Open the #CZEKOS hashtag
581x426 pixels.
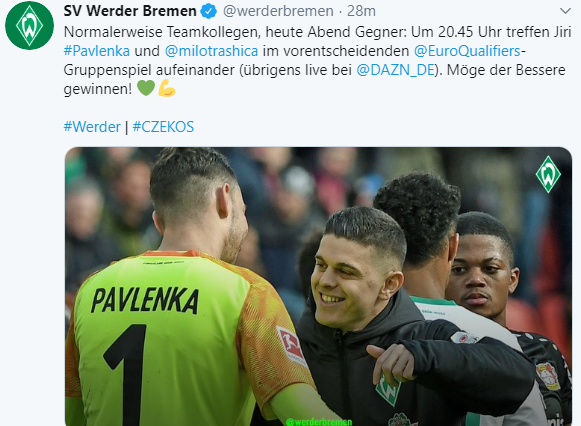pos(163,127)
